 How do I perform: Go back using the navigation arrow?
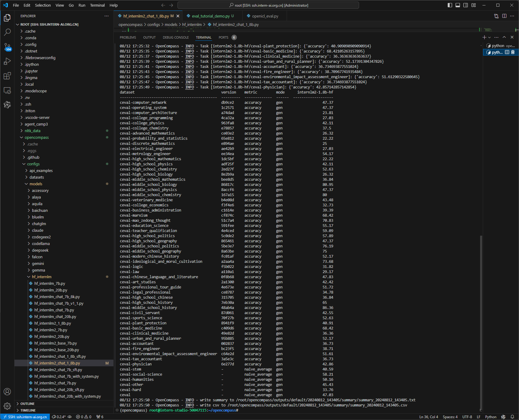click(163, 5)
